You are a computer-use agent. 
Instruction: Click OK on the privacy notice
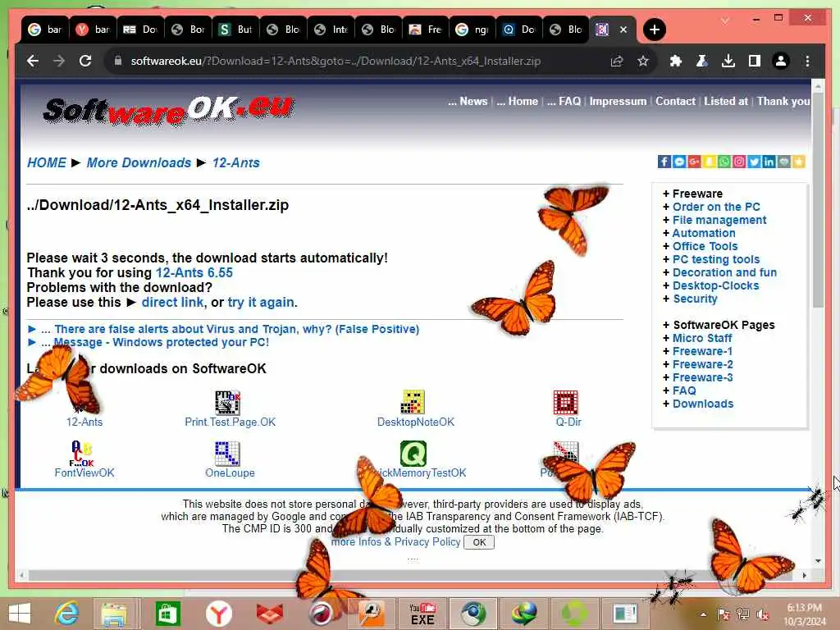tap(479, 542)
